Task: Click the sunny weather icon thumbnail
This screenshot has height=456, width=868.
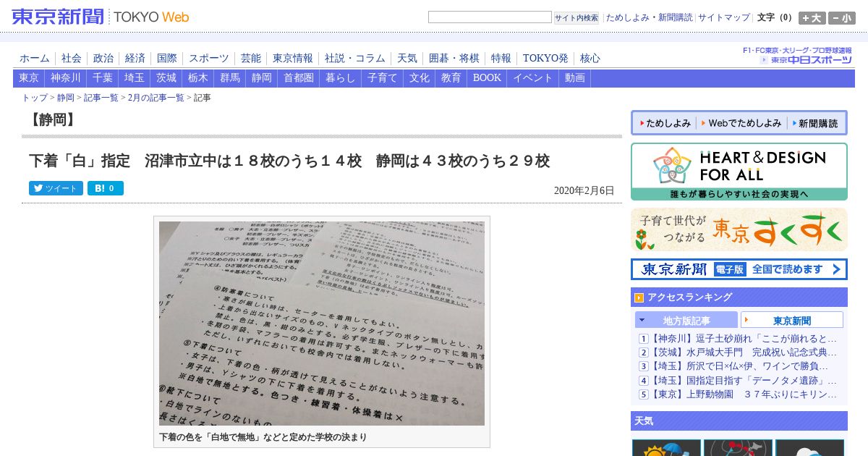Action: pyautogui.click(x=666, y=447)
